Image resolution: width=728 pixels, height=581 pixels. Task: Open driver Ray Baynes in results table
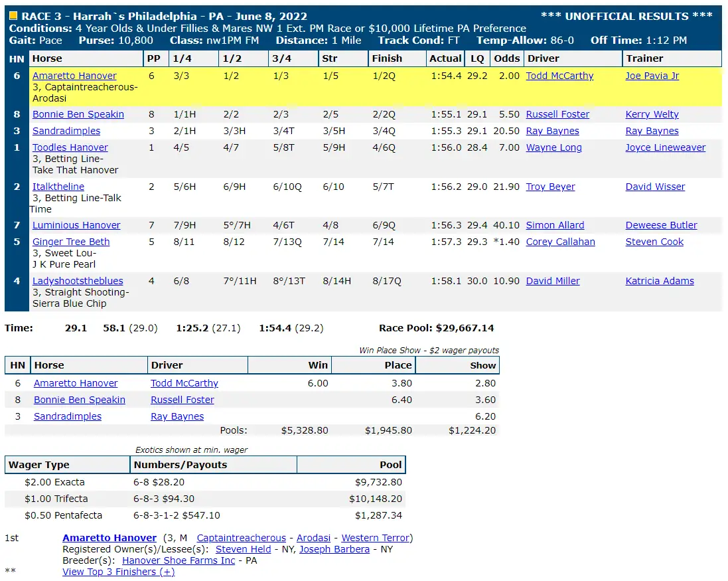tap(553, 131)
